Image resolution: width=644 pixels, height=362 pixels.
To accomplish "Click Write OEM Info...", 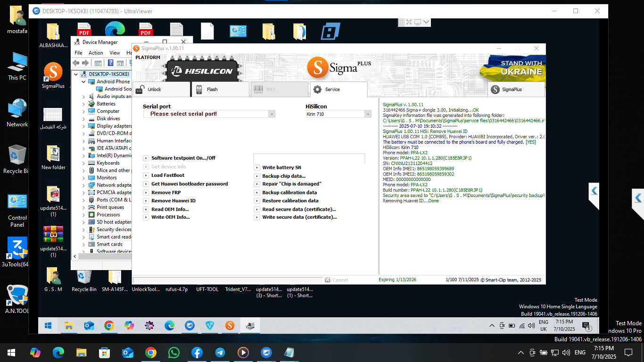I will pos(167,217).
